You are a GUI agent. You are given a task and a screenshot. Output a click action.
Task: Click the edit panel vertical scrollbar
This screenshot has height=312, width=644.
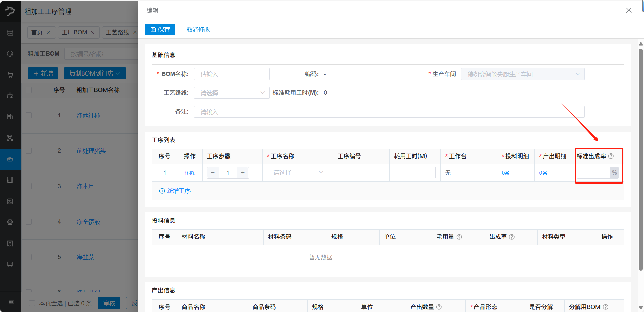[641, 159]
